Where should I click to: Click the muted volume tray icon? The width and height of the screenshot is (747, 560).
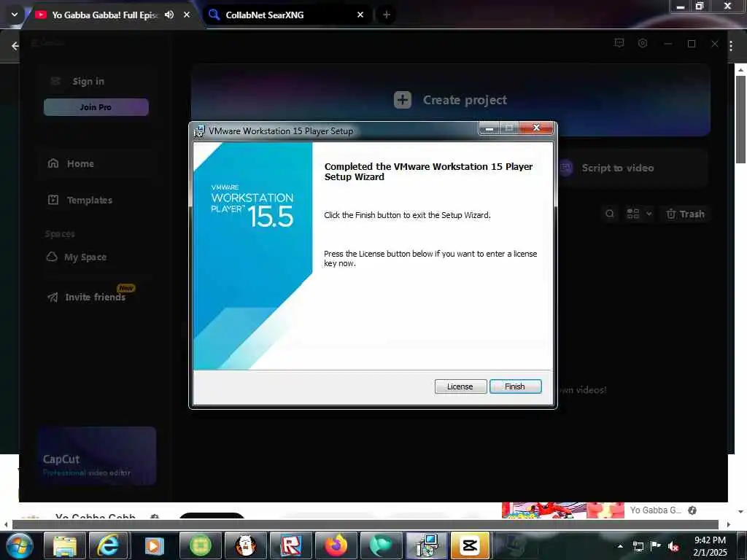(x=673, y=546)
